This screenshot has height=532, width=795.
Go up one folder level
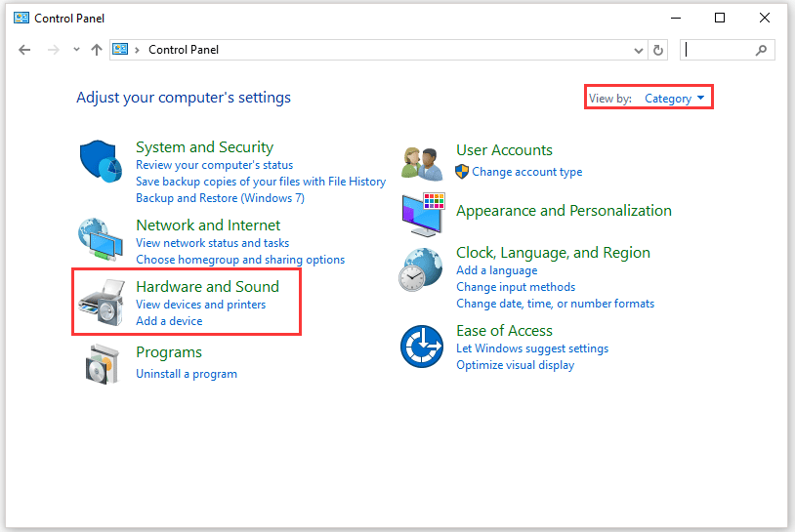pyautogui.click(x=96, y=50)
